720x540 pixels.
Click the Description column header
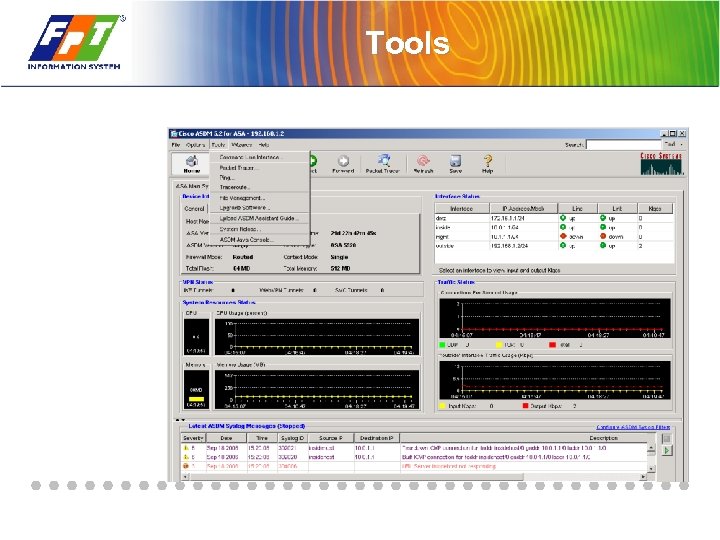[528, 438]
